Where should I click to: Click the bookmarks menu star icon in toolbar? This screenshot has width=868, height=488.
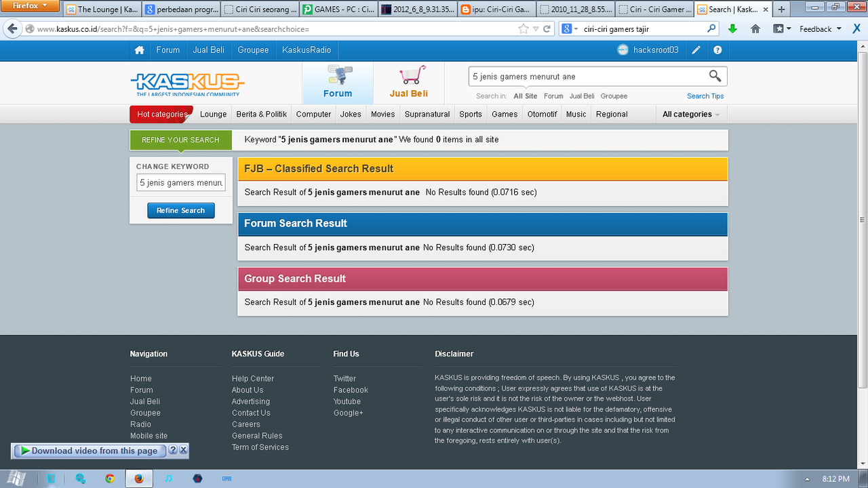[x=783, y=29]
